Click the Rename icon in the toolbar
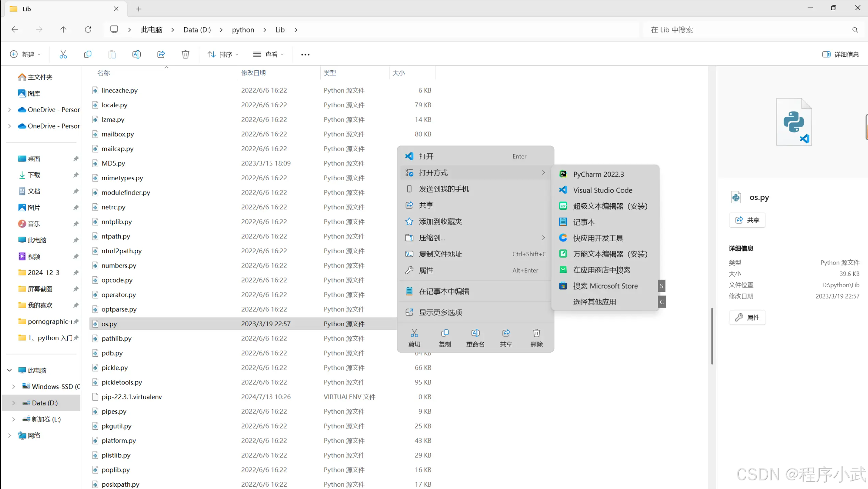The image size is (868, 489). pos(137,54)
